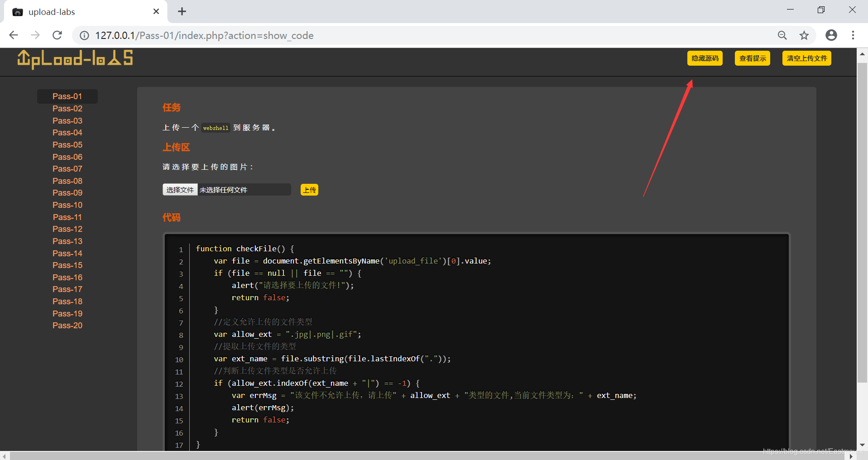868x460 pixels.
Task: Click the webshell code tag
Action: [x=216, y=128]
